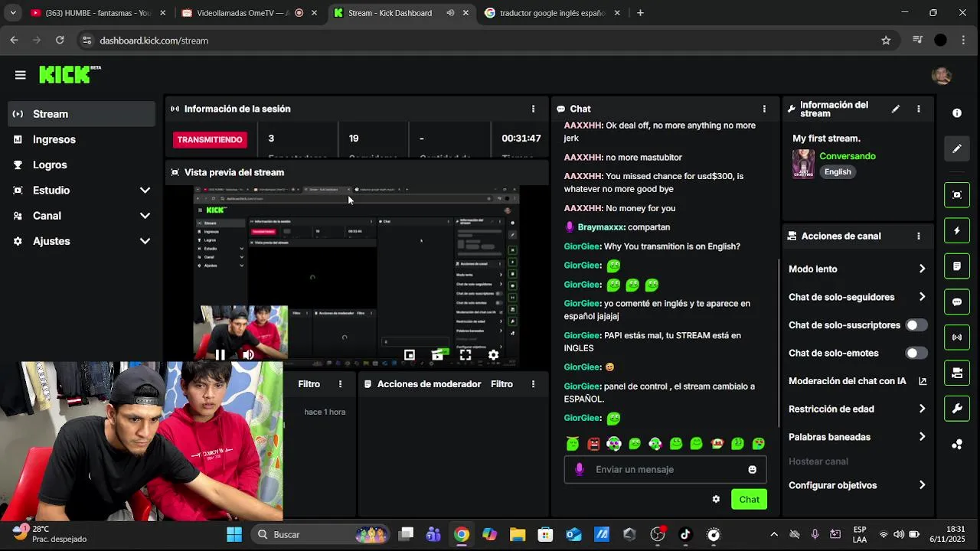
Task: Open Información del stream three-dot menu
Action: pyautogui.click(x=918, y=109)
